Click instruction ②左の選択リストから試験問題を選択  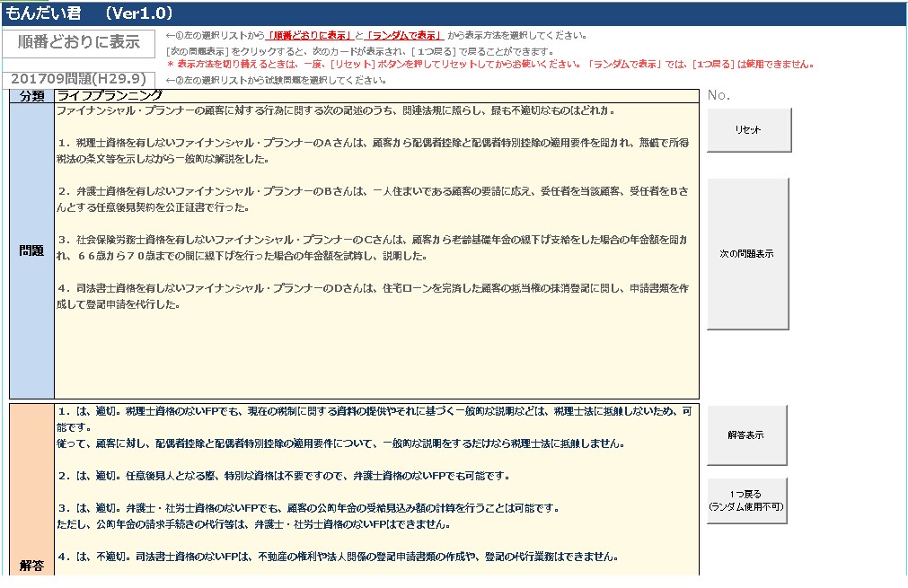coord(277,81)
